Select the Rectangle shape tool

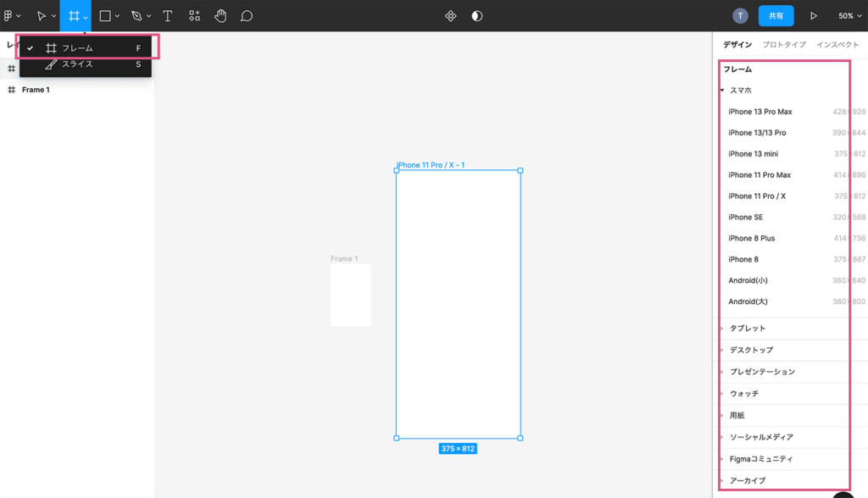[105, 16]
